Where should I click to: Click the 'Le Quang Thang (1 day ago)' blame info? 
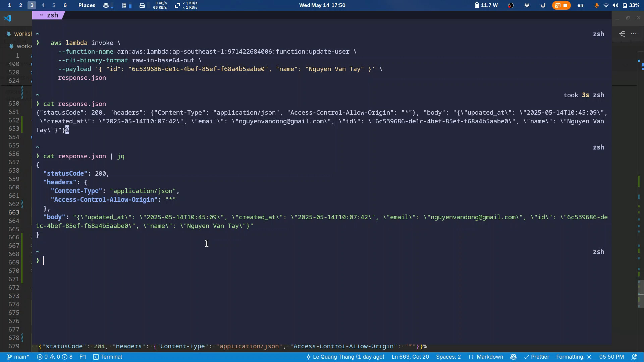345,357
